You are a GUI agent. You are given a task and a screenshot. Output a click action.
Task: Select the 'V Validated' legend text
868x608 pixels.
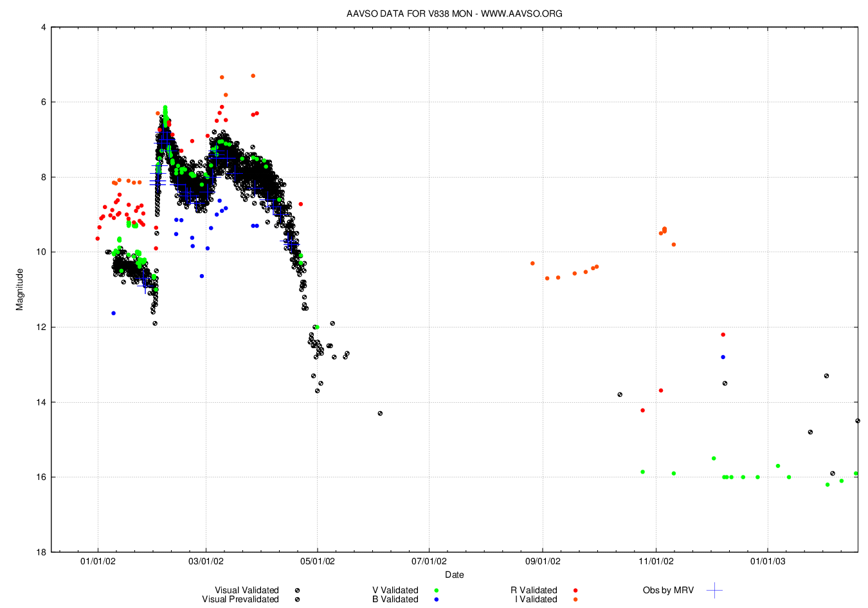(x=395, y=590)
